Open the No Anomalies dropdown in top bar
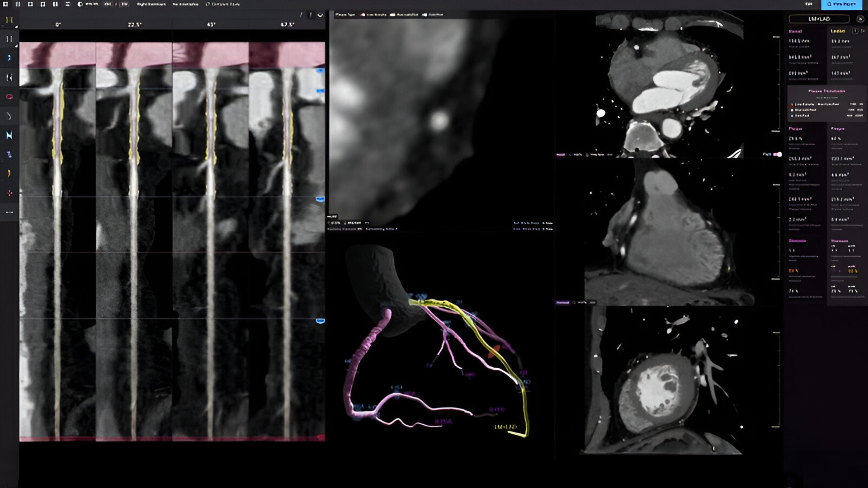 [185, 4]
